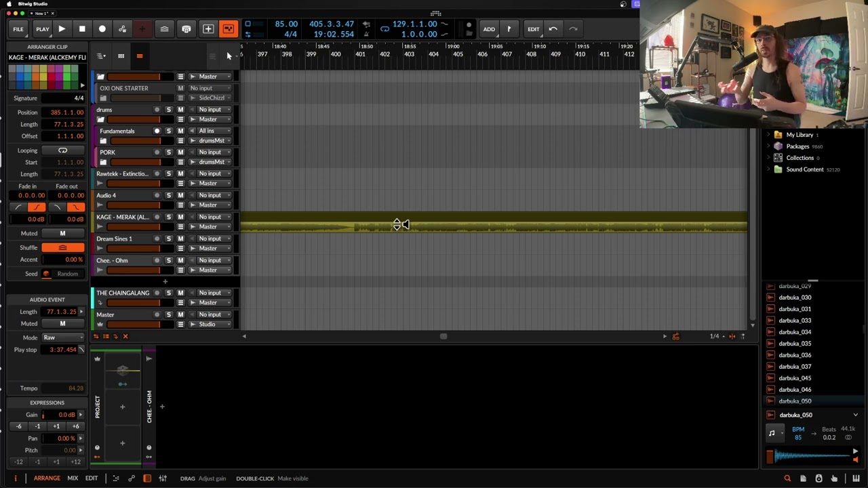
Task: Add a new track with the plus button
Action: coord(165,281)
